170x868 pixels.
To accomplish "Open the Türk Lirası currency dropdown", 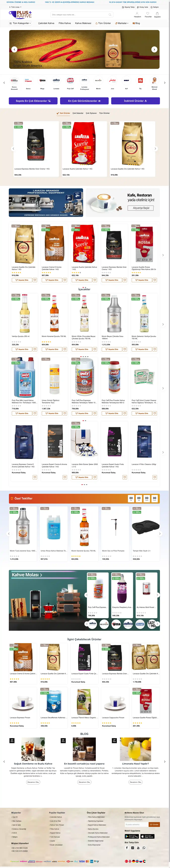I will point(15,7).
